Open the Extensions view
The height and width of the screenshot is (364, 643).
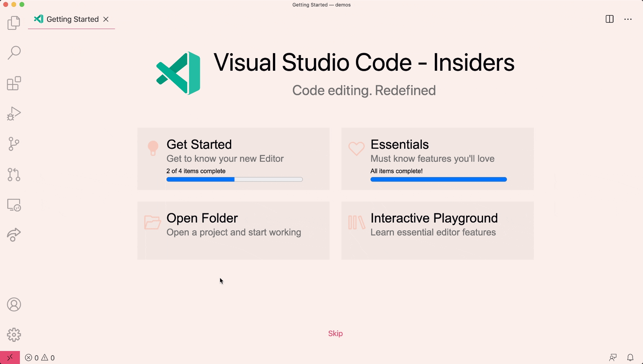[14, 83]
